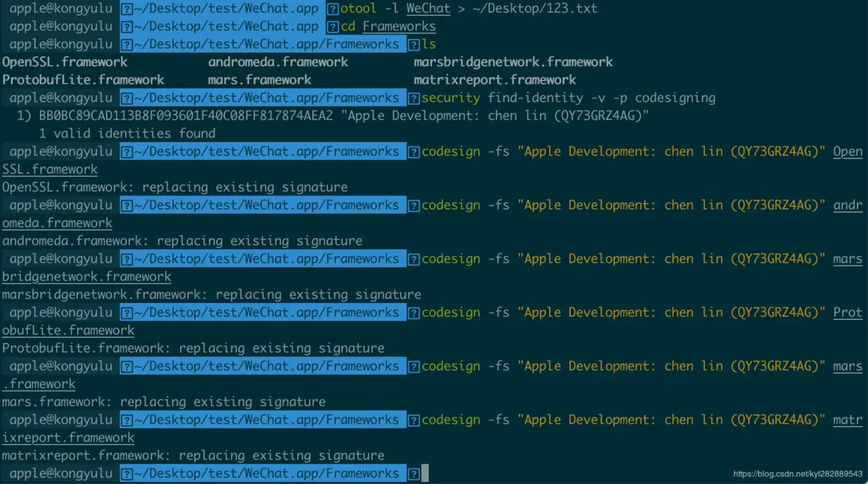Image resolution: width=868 pixels, height=484 pixels.
Task: Click wrapped underlined "SSL.framework" text
Action: click(x=50, y=170)
